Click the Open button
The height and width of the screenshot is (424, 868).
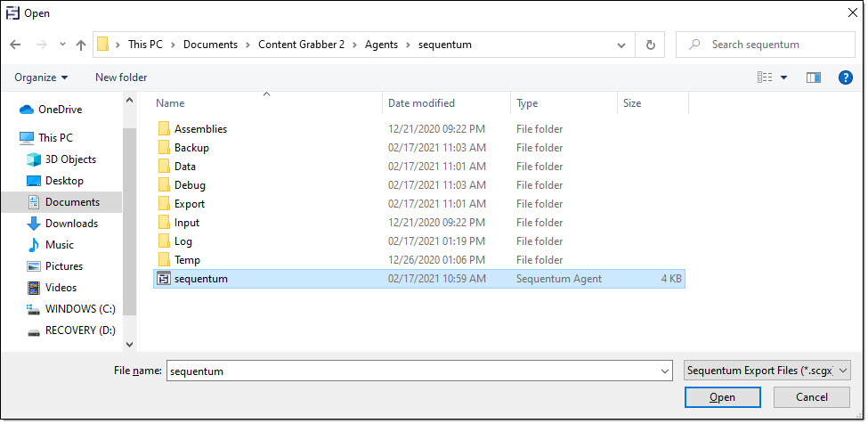722,397
